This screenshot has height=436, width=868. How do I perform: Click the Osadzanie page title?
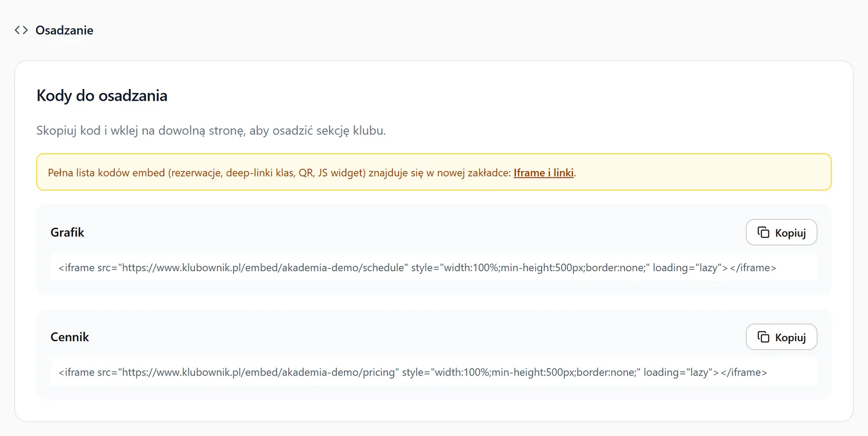click(64, 30)
